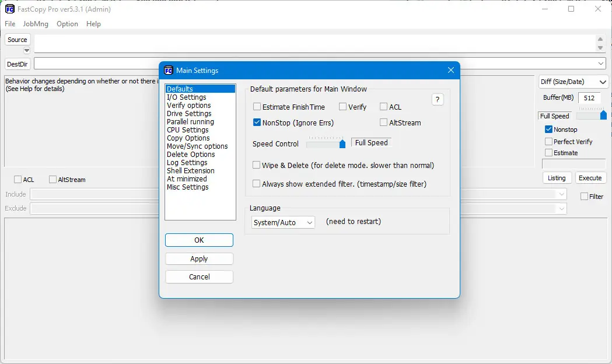Click the Apply button
Viewport: 612px width, 364px height.
(x=199, y=258)
